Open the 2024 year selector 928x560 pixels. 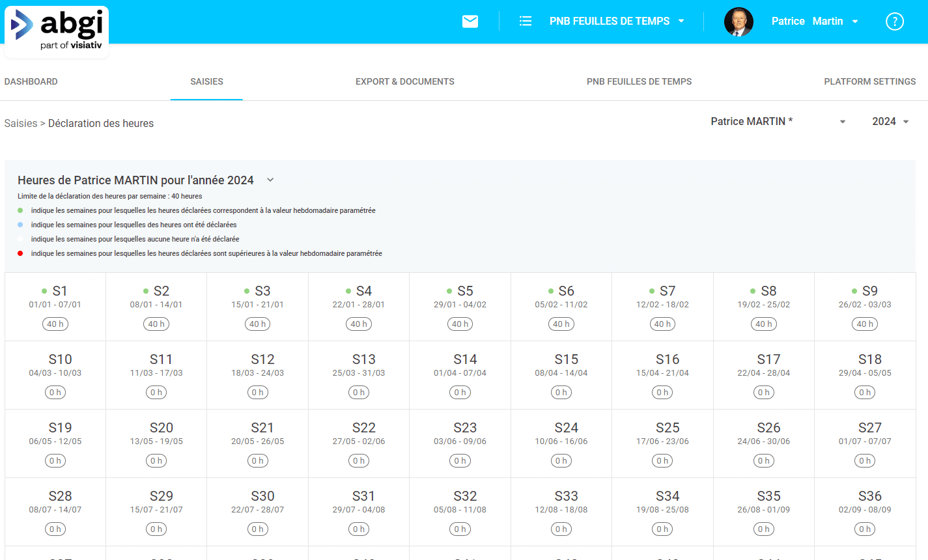[890, 122]
